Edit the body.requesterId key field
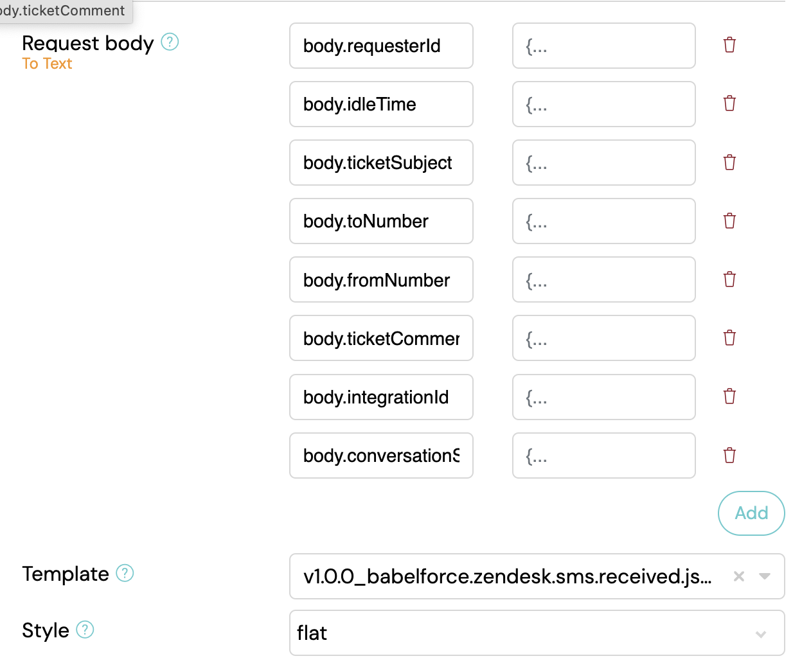This screenshot has height=672, width=811. point(381,46)
